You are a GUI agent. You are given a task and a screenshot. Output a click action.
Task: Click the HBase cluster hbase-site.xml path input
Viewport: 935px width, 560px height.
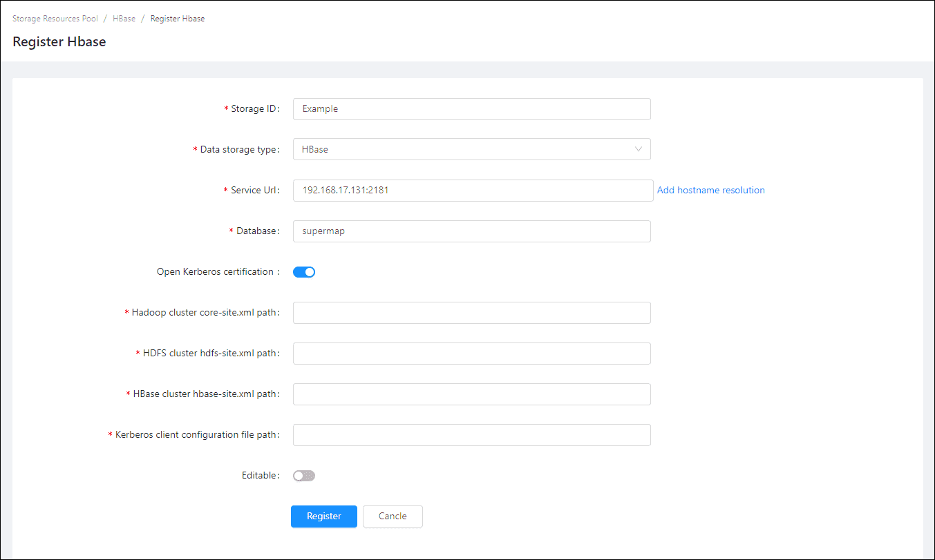pyautogui.click(x=471, y=394)
